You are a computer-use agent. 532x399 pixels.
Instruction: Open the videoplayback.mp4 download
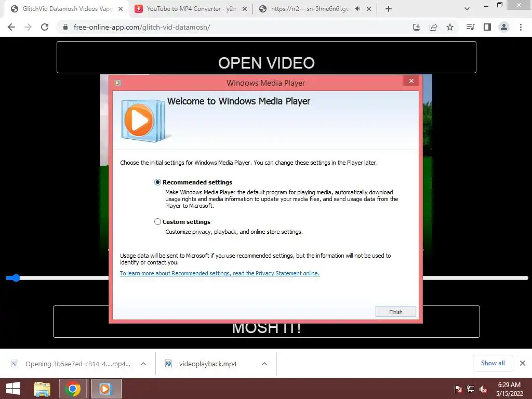208,364
